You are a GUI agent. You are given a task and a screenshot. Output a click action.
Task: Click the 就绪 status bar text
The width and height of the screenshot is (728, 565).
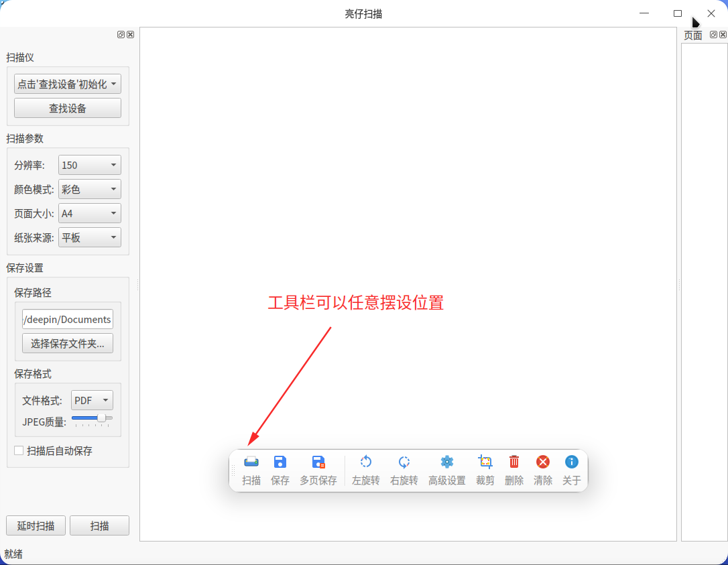pyautogui.click(x=13, y=554)
